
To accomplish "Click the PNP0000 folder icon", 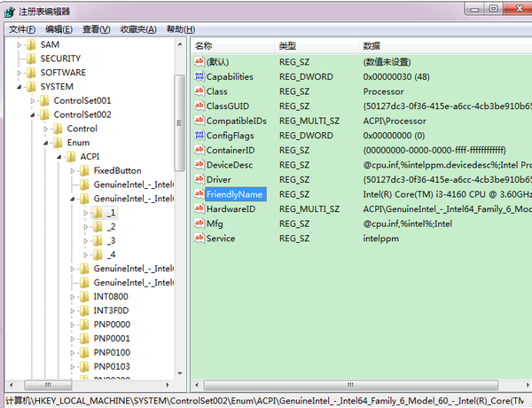I will 84,325.
